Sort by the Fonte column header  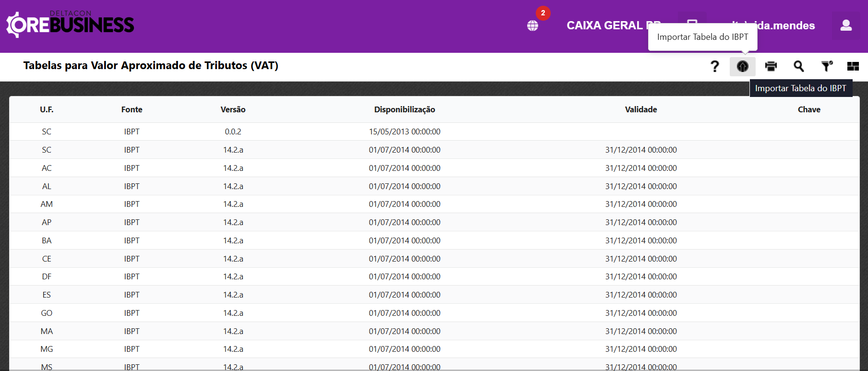[132, 109]
